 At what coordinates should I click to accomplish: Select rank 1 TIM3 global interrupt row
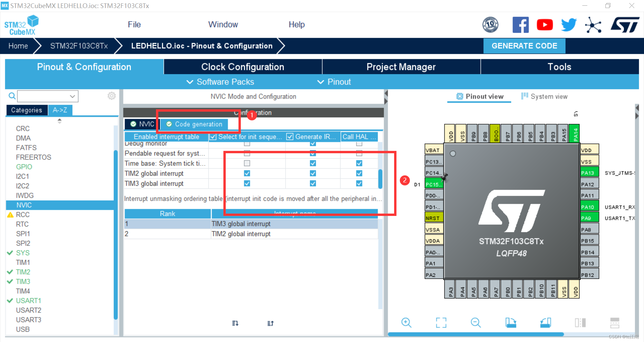tap(251, 224)
